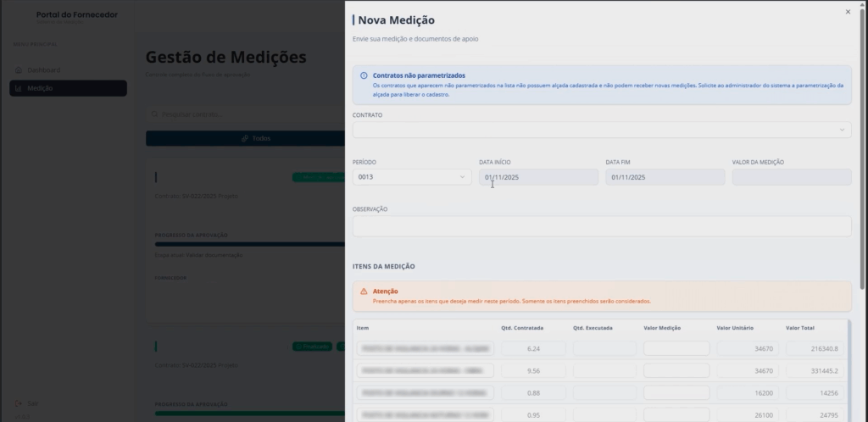
Task: Click the Observação text field
Action: click(x=602, y=226)
